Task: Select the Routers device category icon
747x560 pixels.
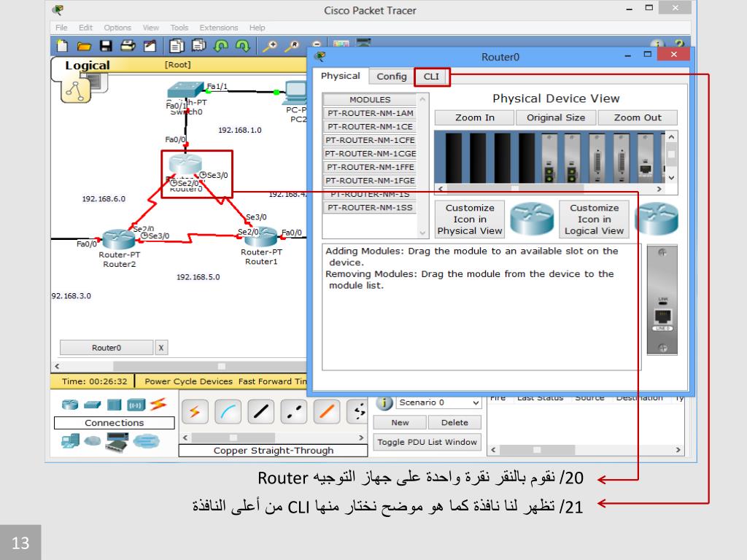Action: pos(70,405)
